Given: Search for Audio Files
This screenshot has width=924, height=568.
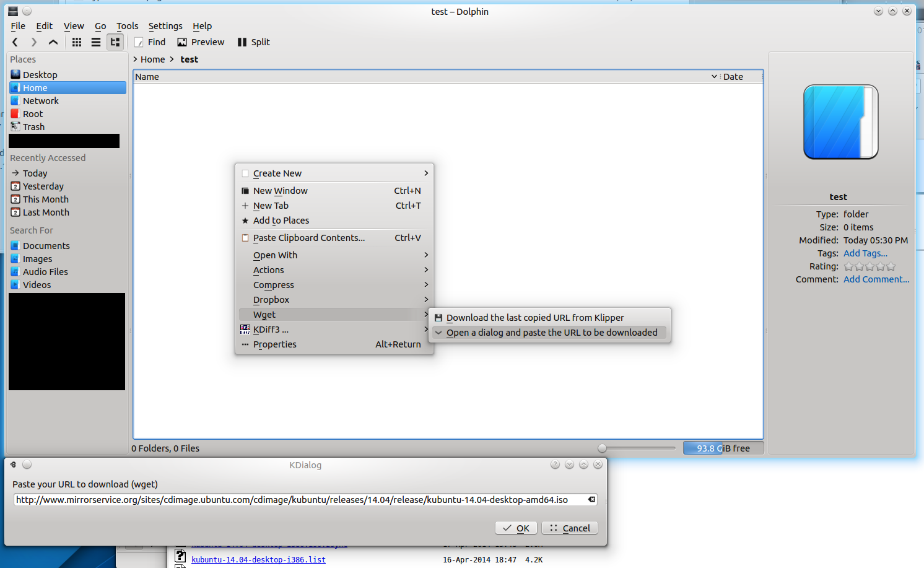Looking at the screenshot, I should tap(68, 271).
